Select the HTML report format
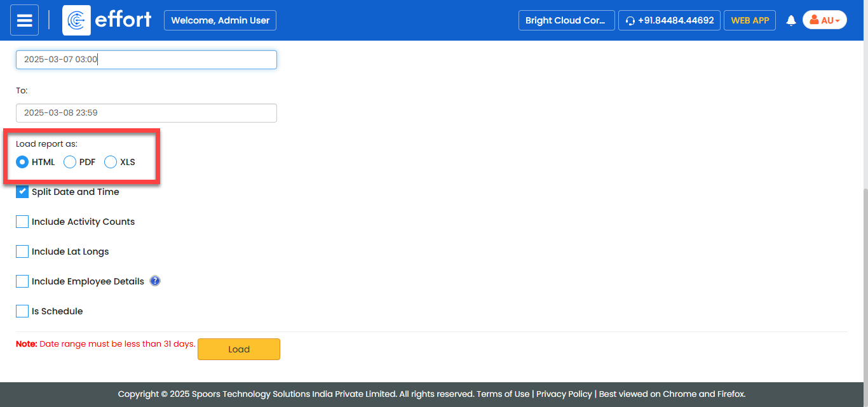 [22, 162]
